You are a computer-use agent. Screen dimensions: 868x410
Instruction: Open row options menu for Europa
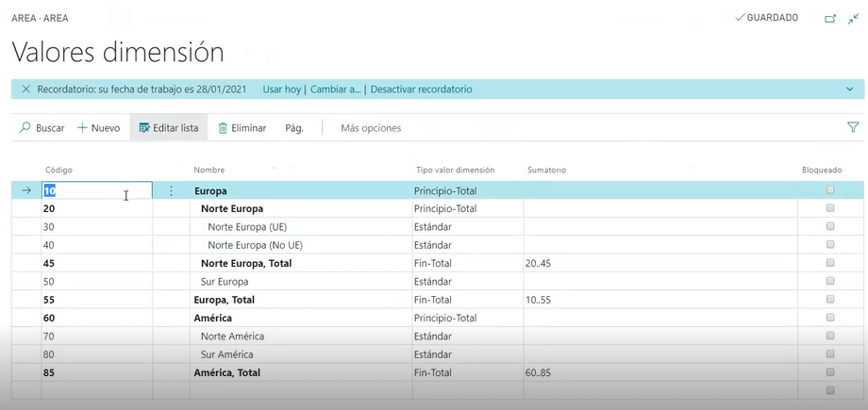[x=171, y=190]
